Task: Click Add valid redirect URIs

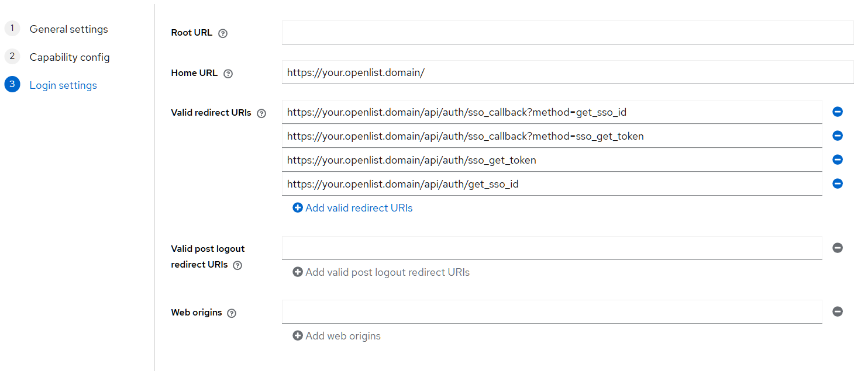Action: pos(353,208)
